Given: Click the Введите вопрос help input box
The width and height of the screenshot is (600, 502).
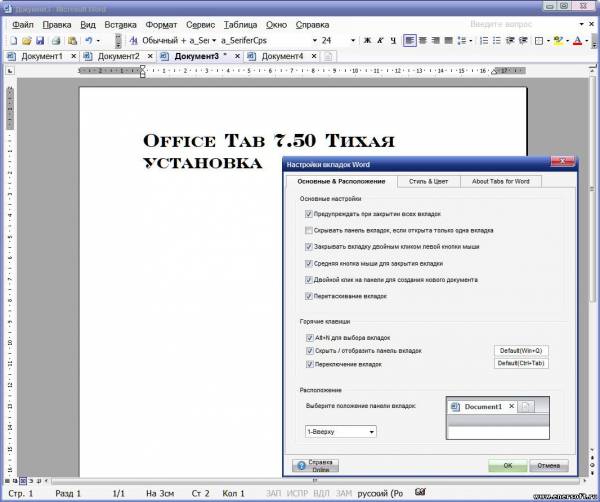Looking at the screenshot, I should (x=521, y=24).
